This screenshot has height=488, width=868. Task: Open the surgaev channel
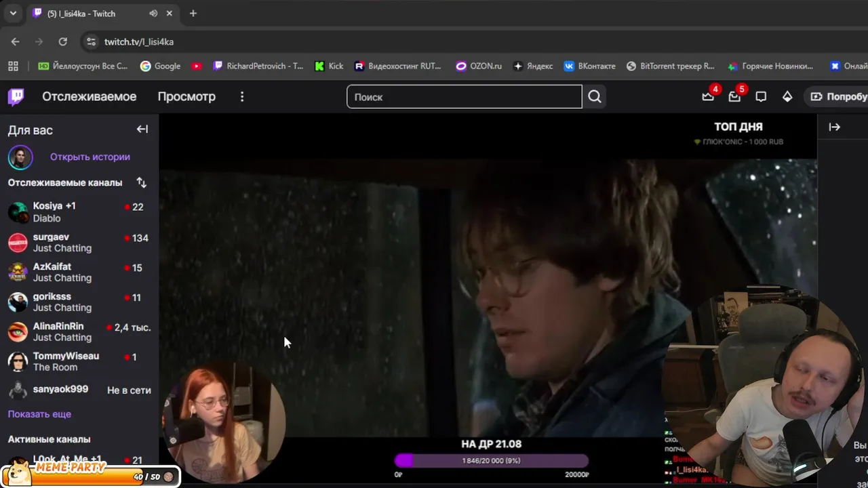click(x=79, y=243)
